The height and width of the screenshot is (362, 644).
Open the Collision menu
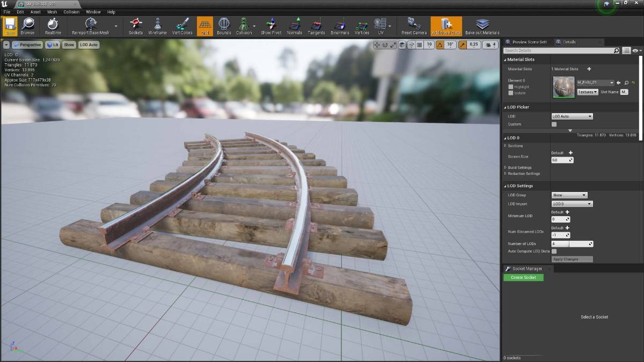[71, 12]
